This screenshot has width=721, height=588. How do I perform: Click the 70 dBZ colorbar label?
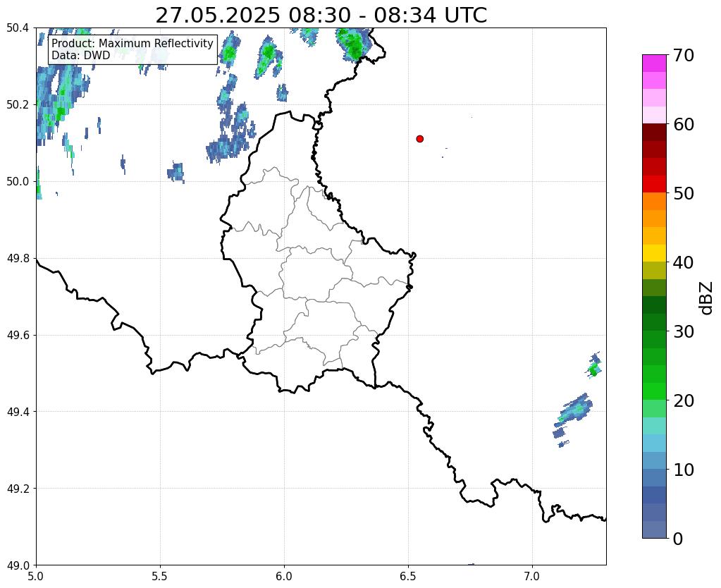pos(684,55)
